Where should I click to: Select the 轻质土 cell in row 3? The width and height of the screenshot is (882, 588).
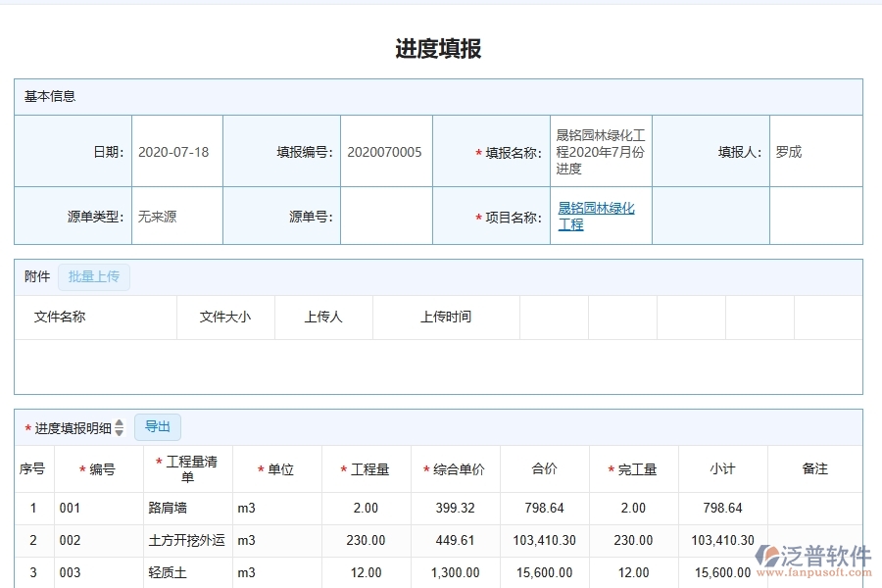(x=167, y=572)
